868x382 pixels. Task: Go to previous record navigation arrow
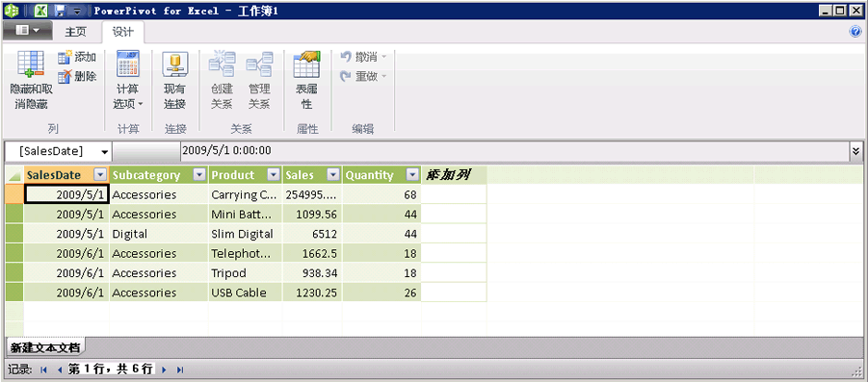[x=59, y=369]
